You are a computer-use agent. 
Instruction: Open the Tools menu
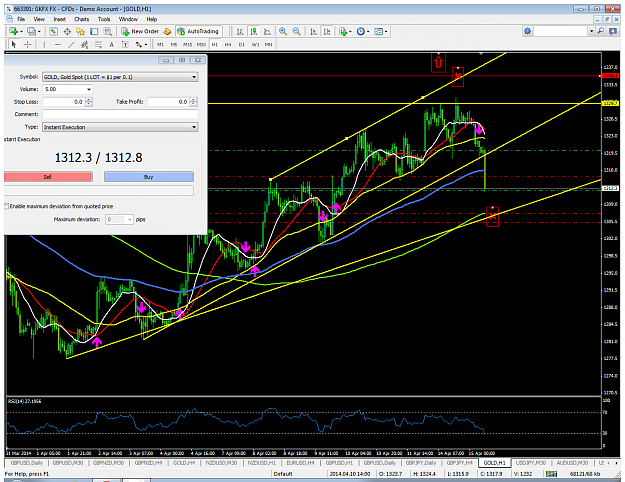104,19
